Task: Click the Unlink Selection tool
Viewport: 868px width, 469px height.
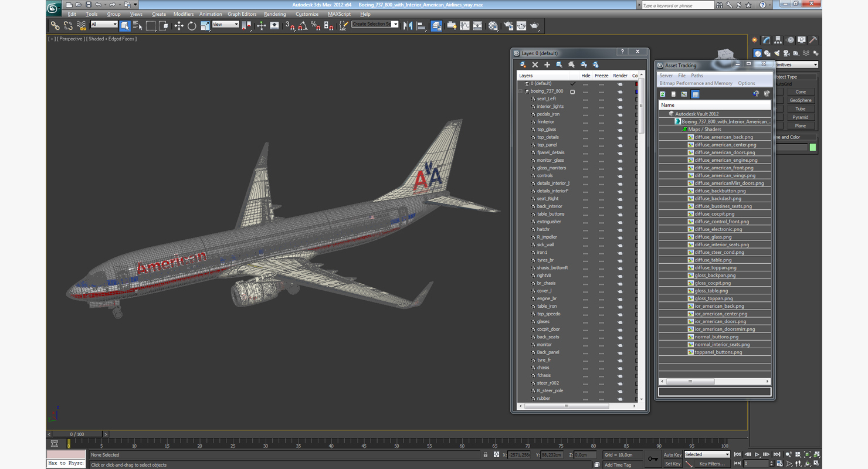Action: [x=68, y=25]
